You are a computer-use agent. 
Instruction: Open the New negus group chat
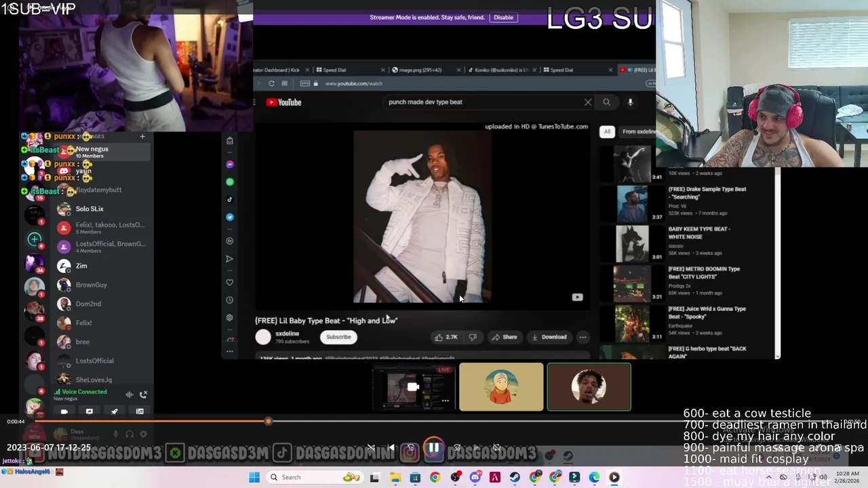point(102,152)
